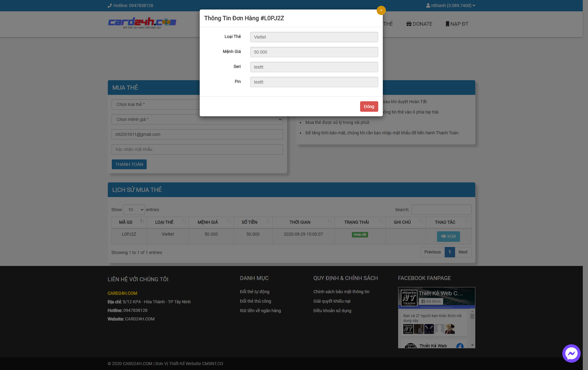Close the order info modal with X
Viewport: 588px width, 370px height.
click(x=381, y=10)
